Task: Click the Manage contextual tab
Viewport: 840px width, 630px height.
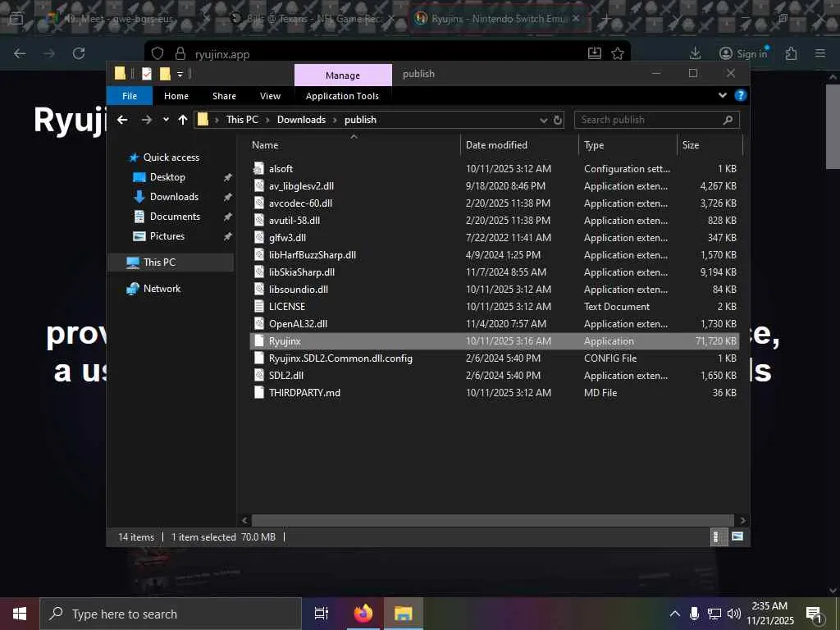Action: [x=343, y=75]
